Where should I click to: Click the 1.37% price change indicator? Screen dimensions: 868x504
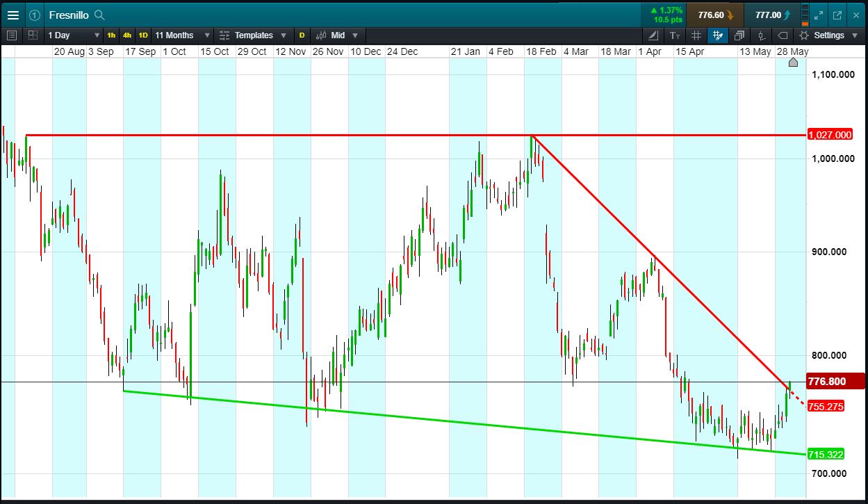(666, 15)
